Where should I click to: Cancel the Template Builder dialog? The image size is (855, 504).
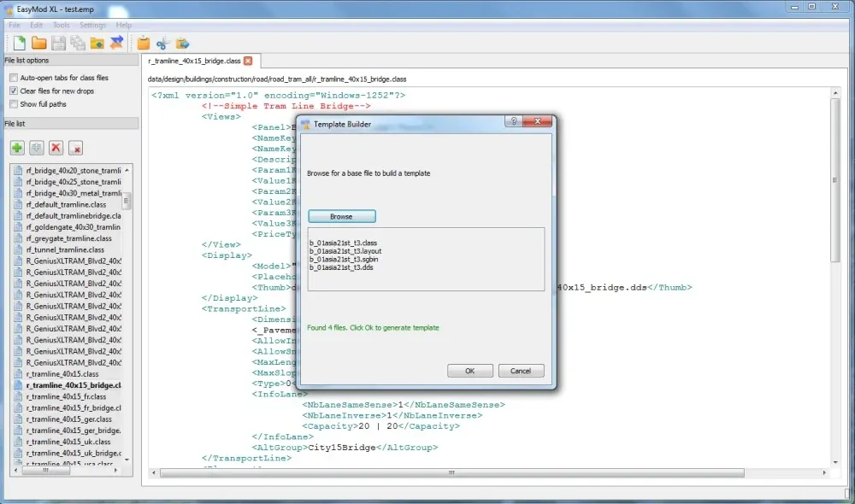coord(521,371)
